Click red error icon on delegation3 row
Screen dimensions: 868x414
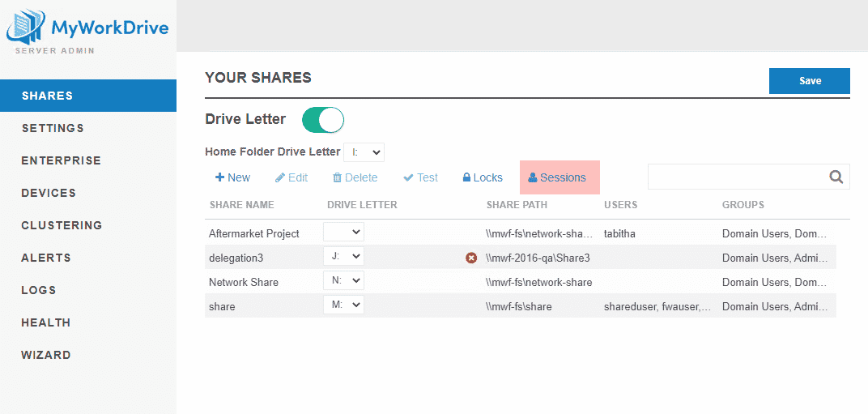(x=471, y=258)
